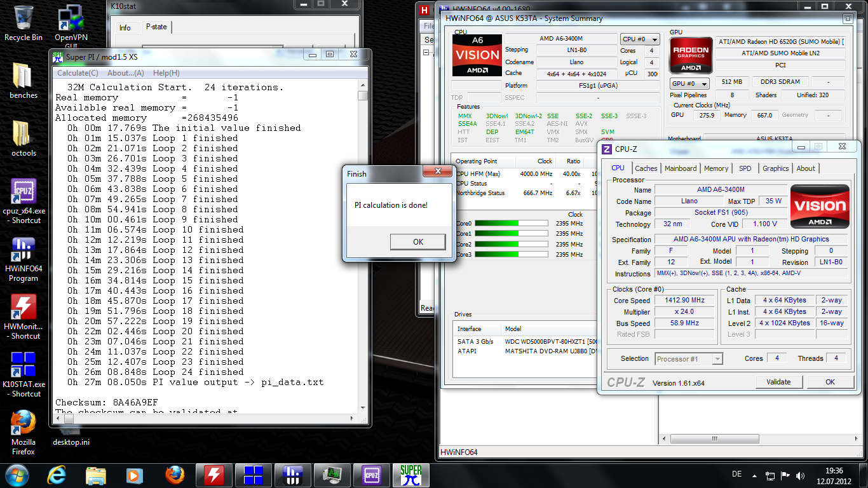
Task: Select the Mozilla Firefox desktop icon
Action: click(x=24, y=432)
